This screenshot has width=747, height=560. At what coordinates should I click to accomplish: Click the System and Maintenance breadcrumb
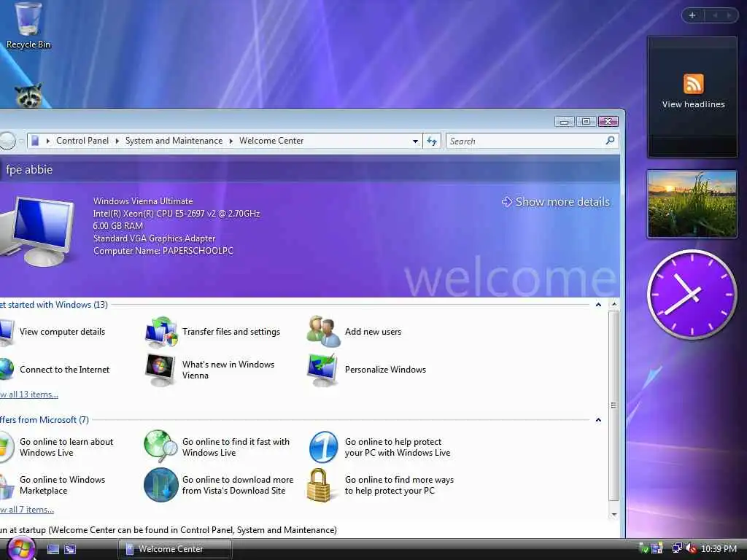click(174, 141)
